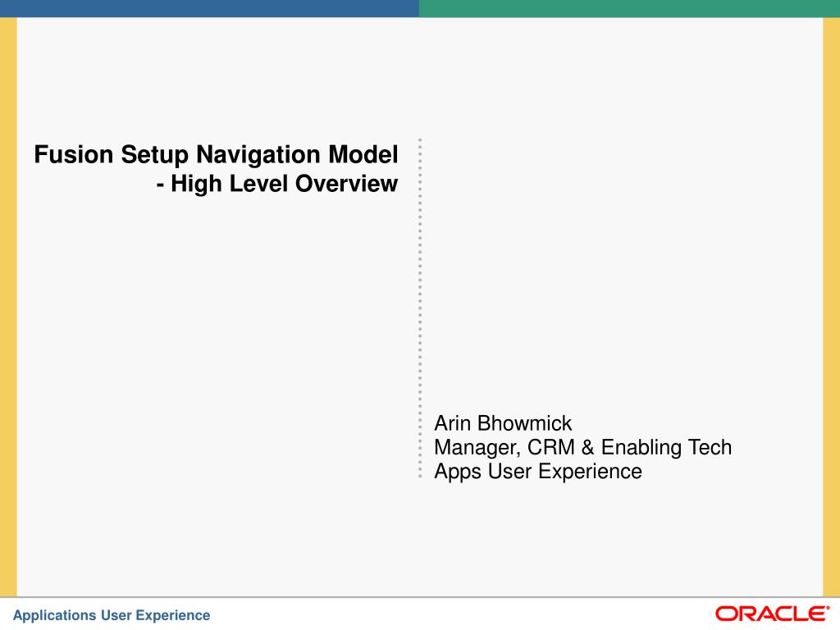Select the line 'Manager, CRM & Enabling Tech'
840x630 pixels.
tap(583, 447)
